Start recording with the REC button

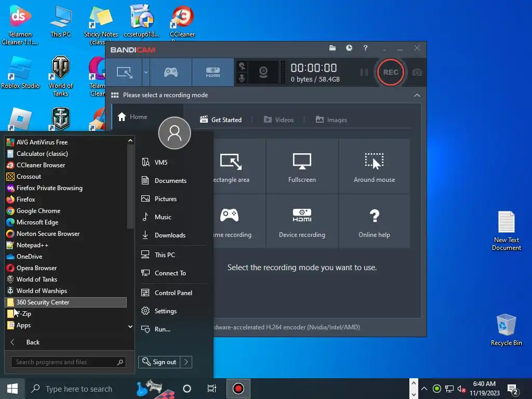tap(391, 72)
